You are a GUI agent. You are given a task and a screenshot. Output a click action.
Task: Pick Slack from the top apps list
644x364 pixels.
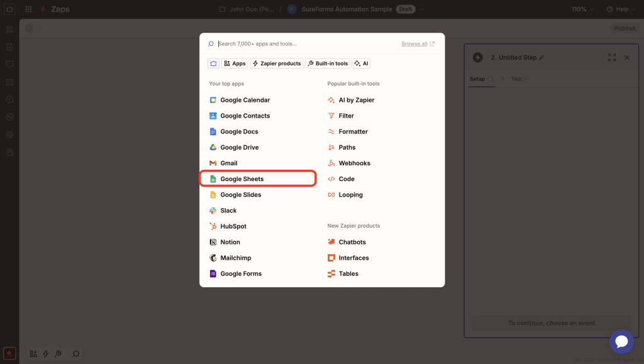pyautogui.click(x=228, y=210)
